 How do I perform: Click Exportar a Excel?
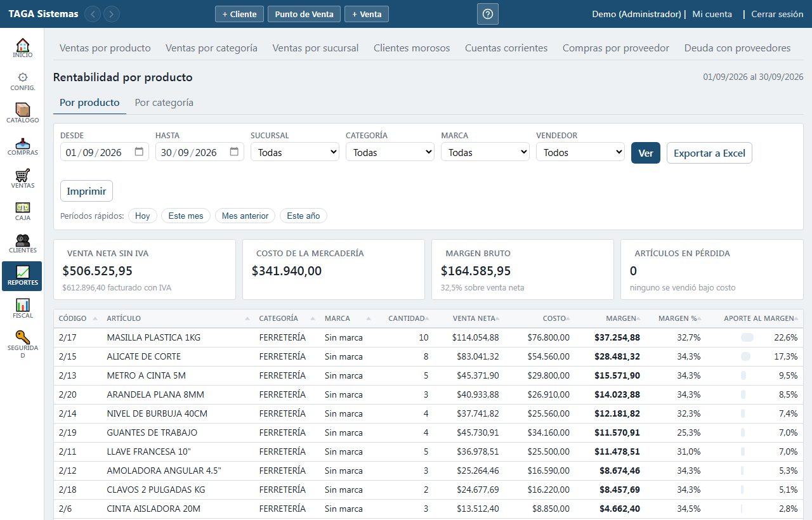click(x=709, y=153)
